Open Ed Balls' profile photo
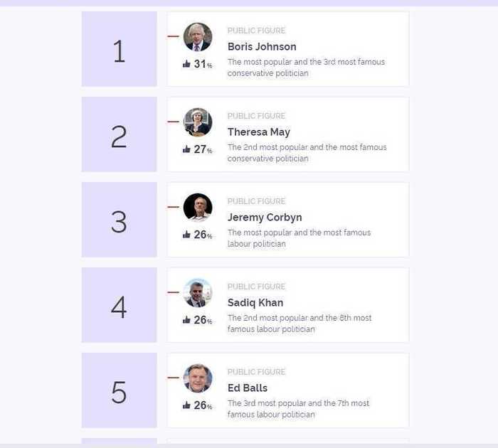498x448 pixels. tap(198, 378)
